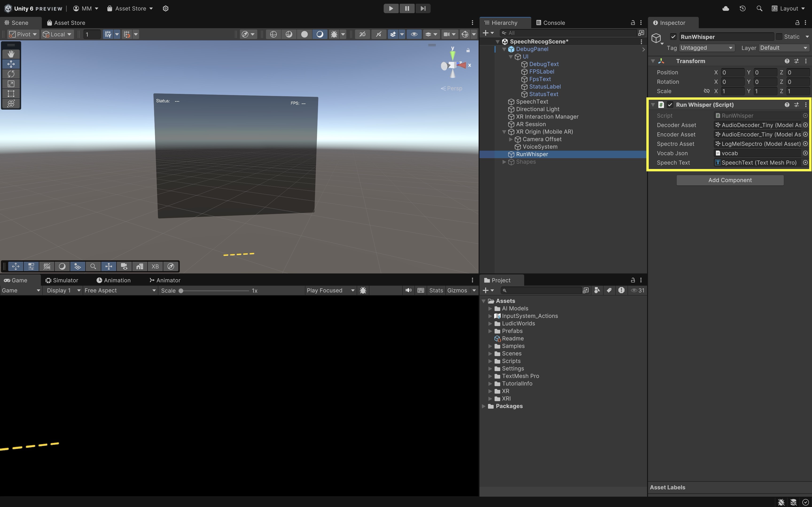Screen dimensions: 812x507
Task: Enable the Static checkbox
Action: 779,37
